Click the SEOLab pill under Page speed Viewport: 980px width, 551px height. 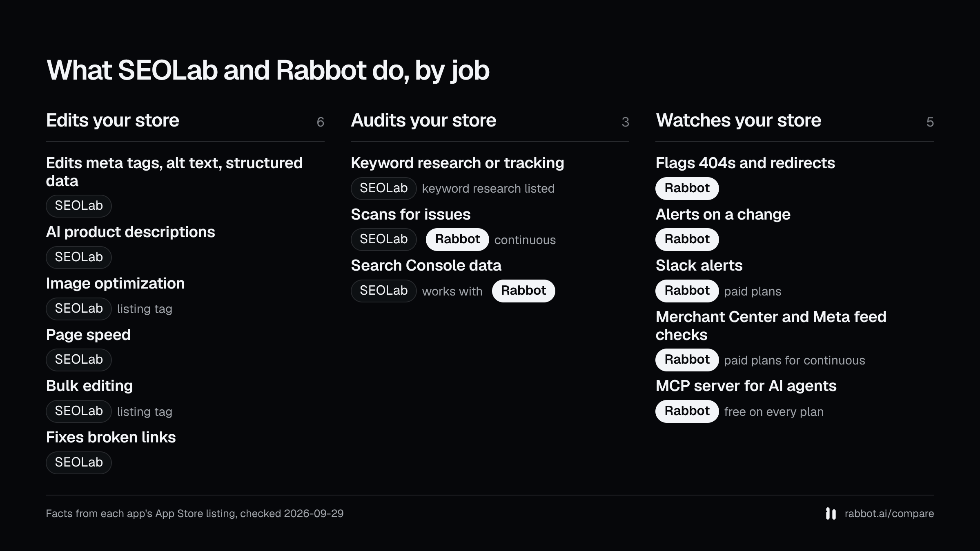[x=79, y=360]
